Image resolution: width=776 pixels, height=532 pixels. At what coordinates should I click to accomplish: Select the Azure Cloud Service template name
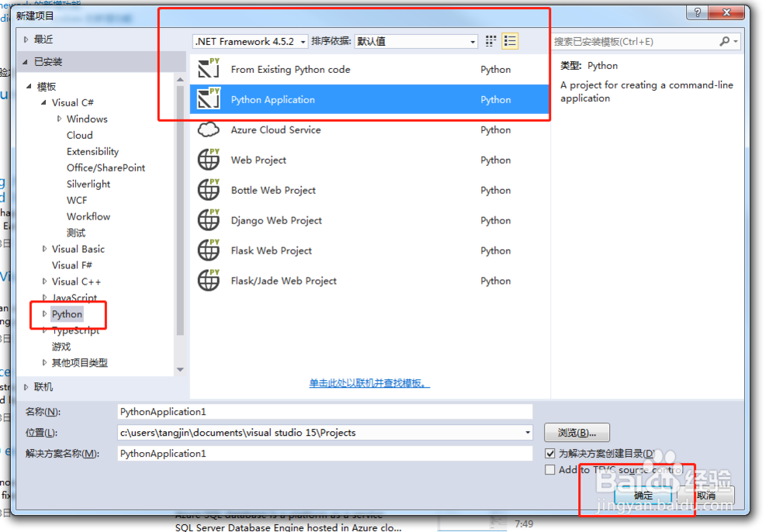pos(275,130)
